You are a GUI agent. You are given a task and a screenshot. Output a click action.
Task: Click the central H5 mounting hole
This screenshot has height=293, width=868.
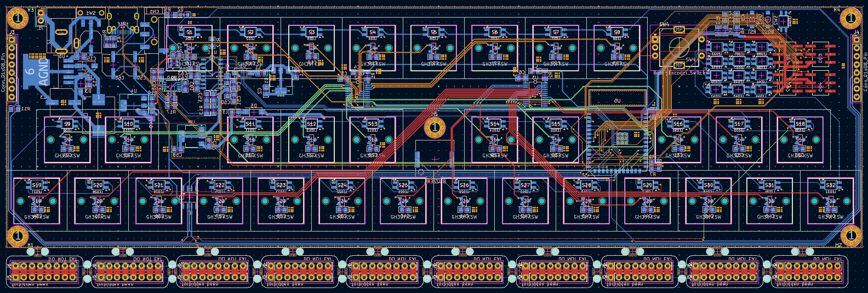tap(435, 128)
